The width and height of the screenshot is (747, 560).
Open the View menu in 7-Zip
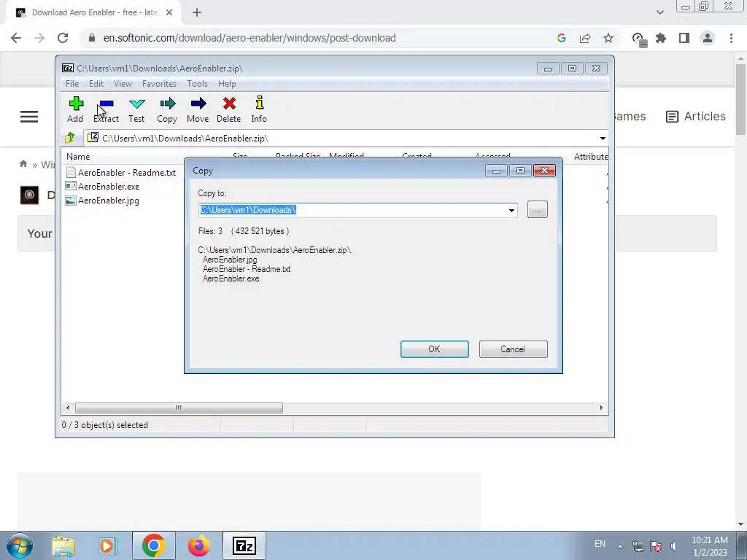(123, 84)
